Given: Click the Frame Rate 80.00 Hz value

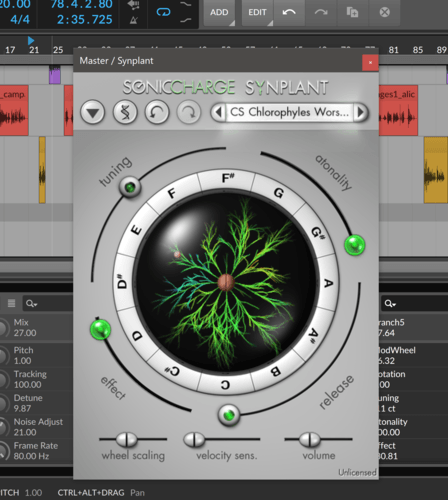Looking at the screenshot, I should (31, 456).
